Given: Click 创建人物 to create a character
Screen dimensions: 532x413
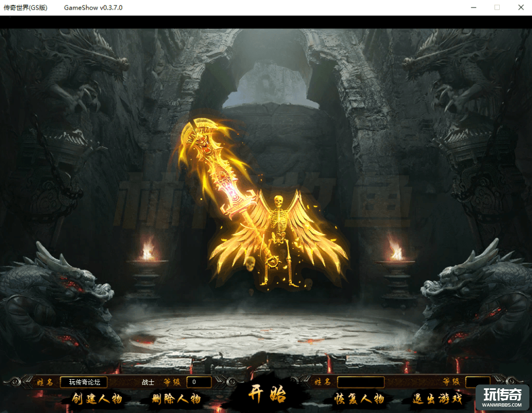Looking at the screenshot, I should click(x=97, y=398).
